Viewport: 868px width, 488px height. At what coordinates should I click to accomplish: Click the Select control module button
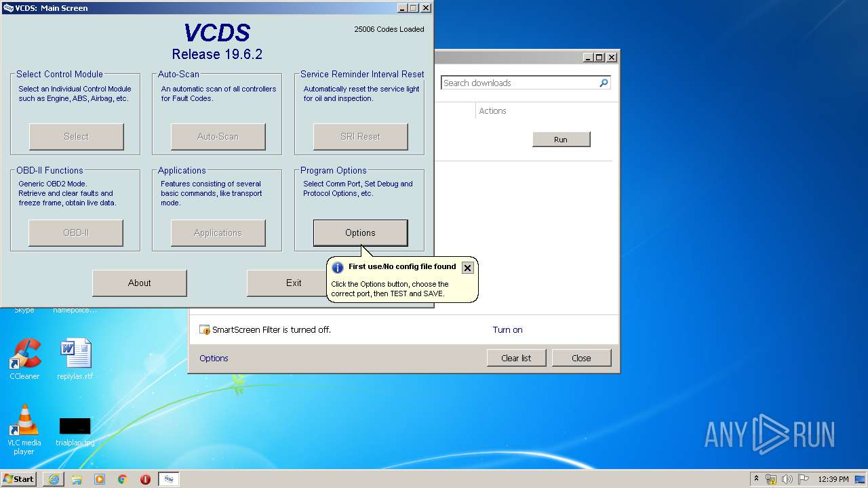76,136
